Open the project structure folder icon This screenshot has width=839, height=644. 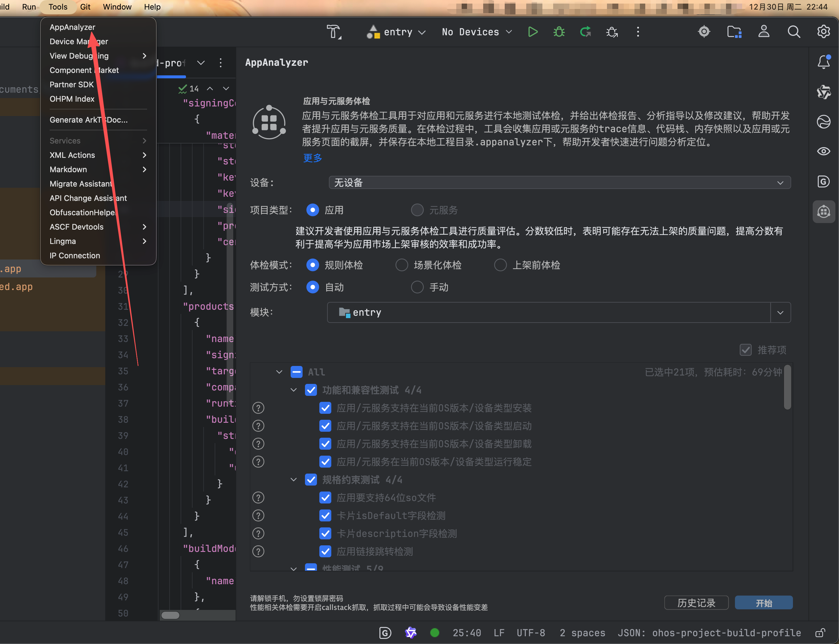click(x=734, y=31)
